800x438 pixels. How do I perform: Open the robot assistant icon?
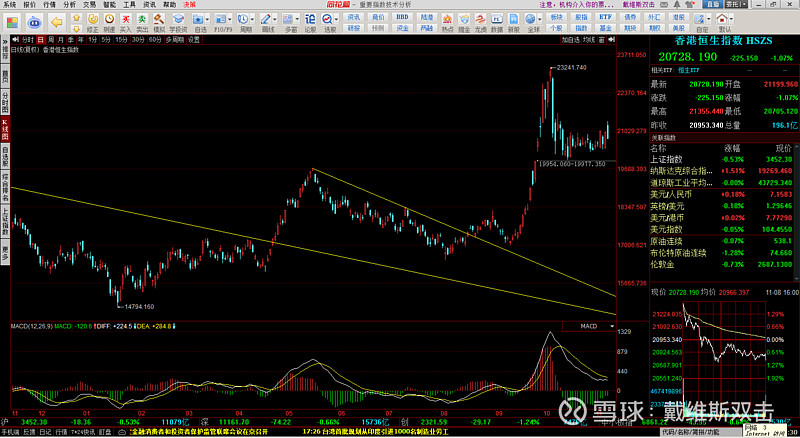pos(34,22)
